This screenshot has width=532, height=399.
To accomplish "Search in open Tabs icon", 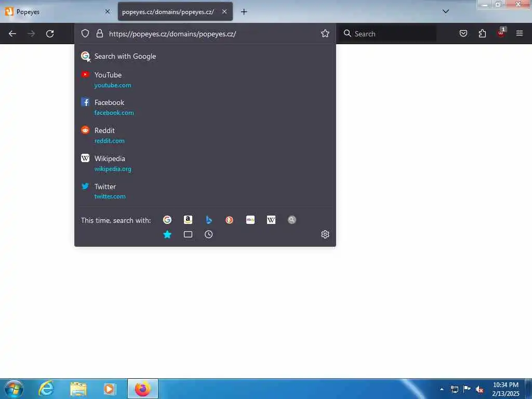I will click(188, 234).
